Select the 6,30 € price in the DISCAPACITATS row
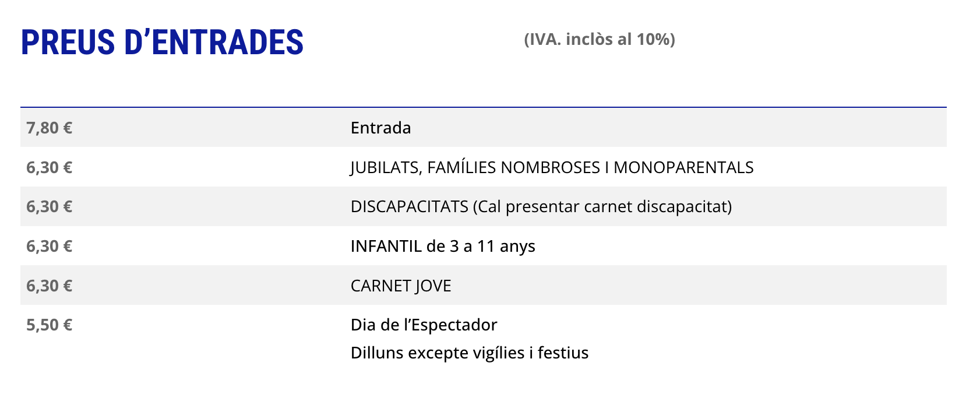 pos(50,206)
